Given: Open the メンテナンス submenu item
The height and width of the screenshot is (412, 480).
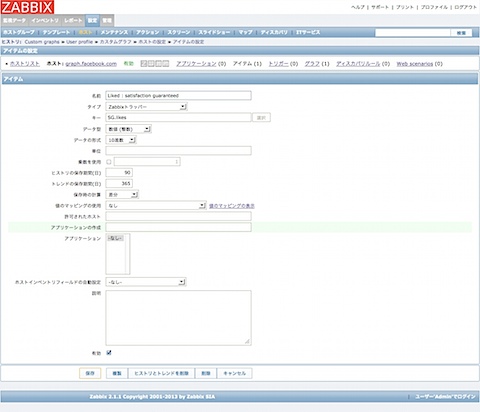Looking at the screenshot, I should pos(114,32).
